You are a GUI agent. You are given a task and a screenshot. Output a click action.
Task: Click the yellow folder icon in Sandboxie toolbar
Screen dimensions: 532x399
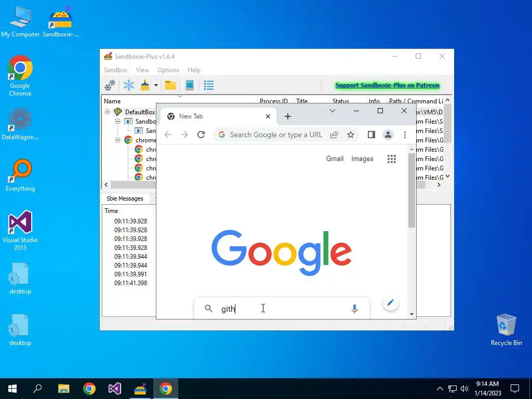click(x=170, y=85)
